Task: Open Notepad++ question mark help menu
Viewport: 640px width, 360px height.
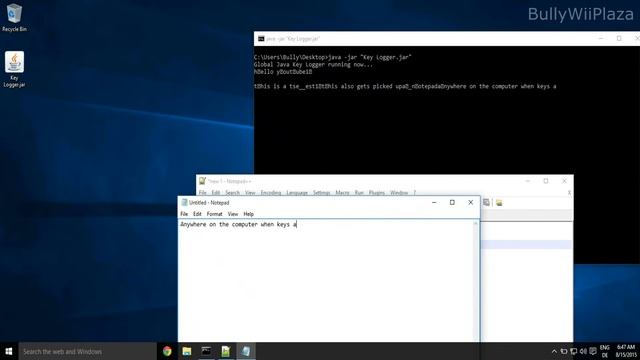Action: 415,193
